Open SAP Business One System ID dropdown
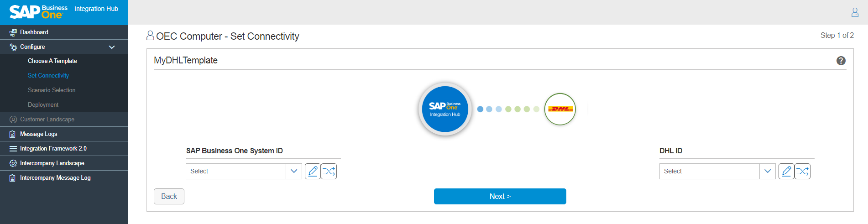The image size is (868, 224). pyautogui.click(x=244, y=171)
